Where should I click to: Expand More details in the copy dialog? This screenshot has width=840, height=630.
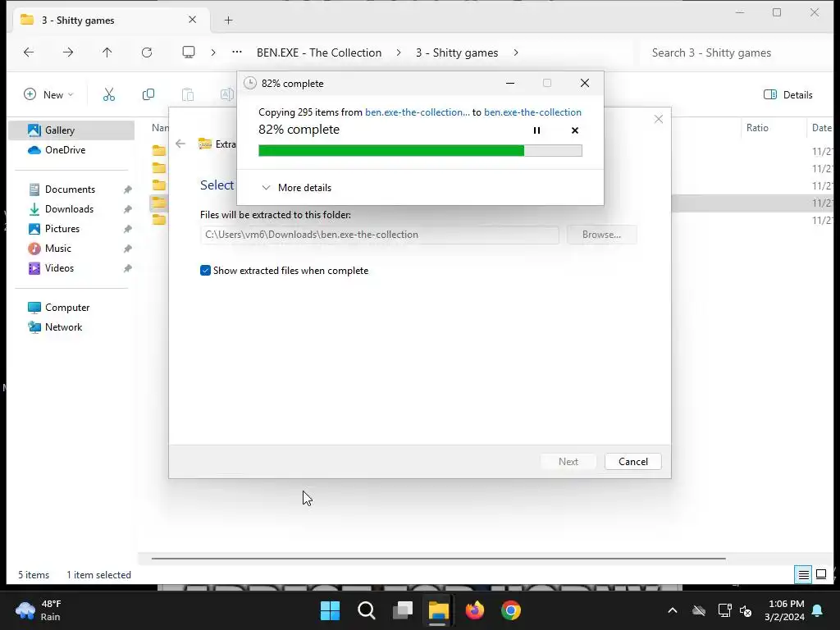[x=296, y=188]
